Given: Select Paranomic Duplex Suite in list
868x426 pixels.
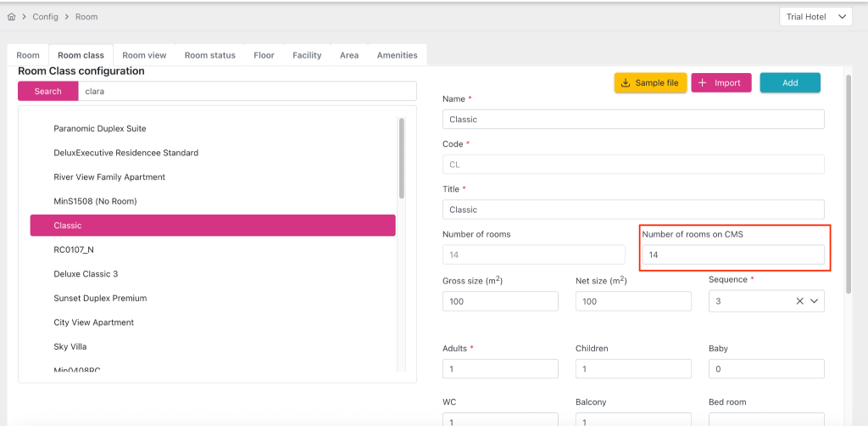Looking at the screenshot, I should tap(100, 129).
